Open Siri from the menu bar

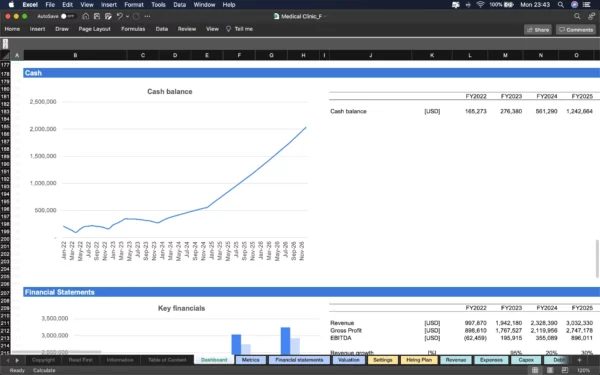tap(574, 5)
